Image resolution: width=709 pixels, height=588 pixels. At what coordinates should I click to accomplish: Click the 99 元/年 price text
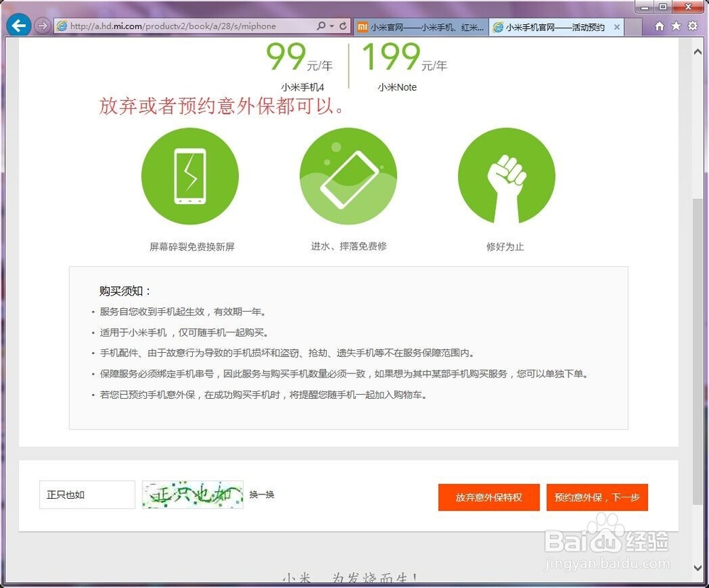299,57
